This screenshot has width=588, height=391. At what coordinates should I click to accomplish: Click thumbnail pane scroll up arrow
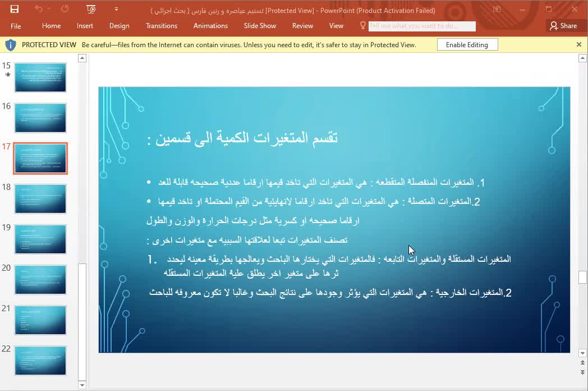tap(82, 58)
